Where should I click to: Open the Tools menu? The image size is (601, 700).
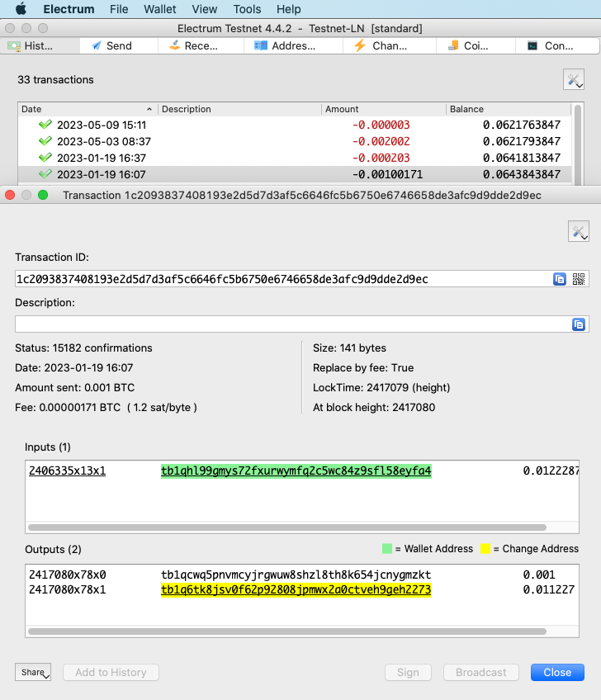point(247,9)
